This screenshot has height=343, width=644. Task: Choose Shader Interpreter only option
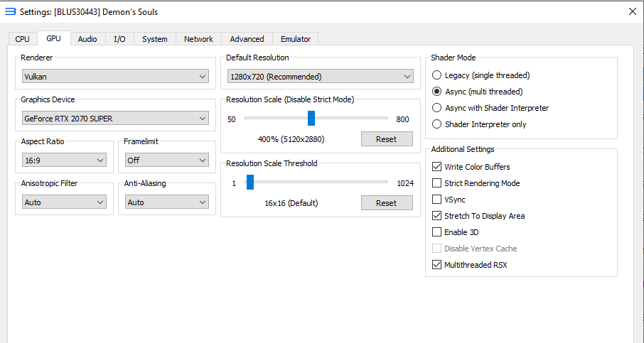click(x=479, y=124)
